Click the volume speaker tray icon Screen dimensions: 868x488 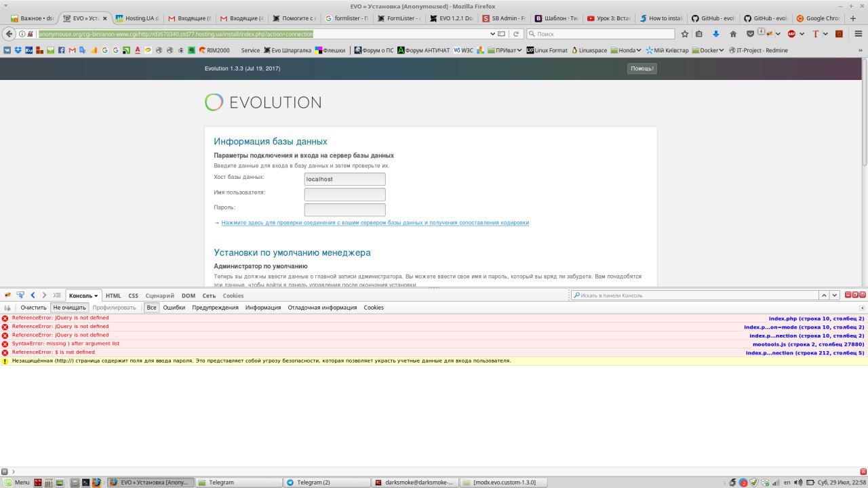tap(797, 483)
